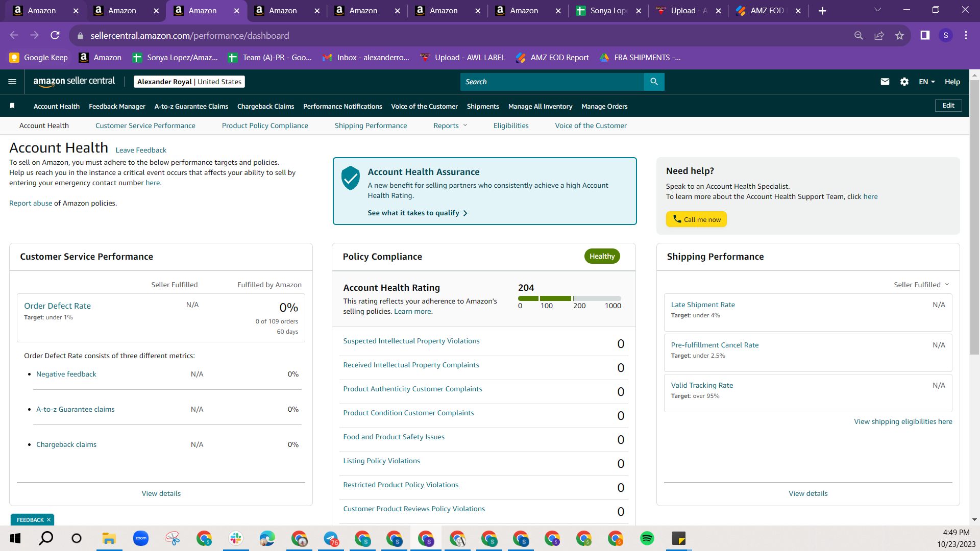Image resolution: width=980 pixels, height=551 pixels.
Task: Click the bookmark flag icon beside Account Health
Action: (12, 106)
